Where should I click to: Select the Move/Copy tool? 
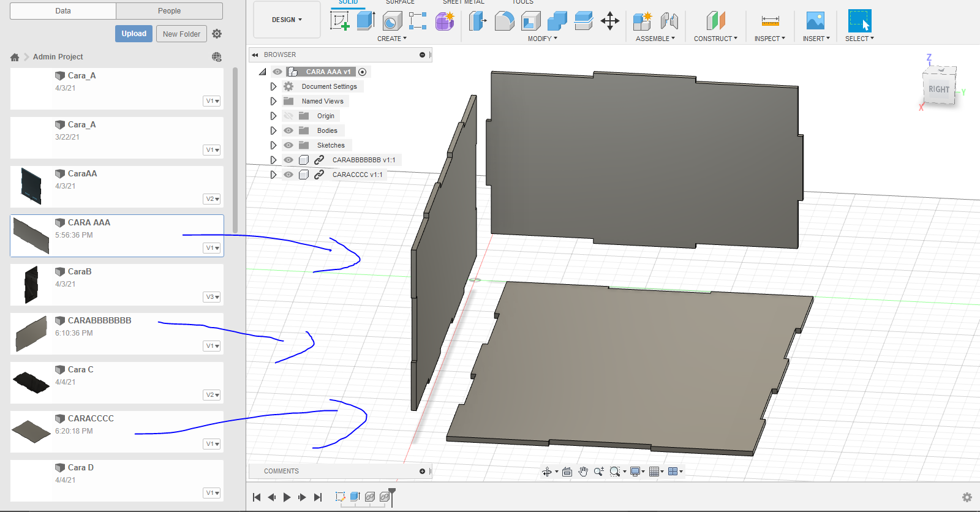(x=610, y=21)
